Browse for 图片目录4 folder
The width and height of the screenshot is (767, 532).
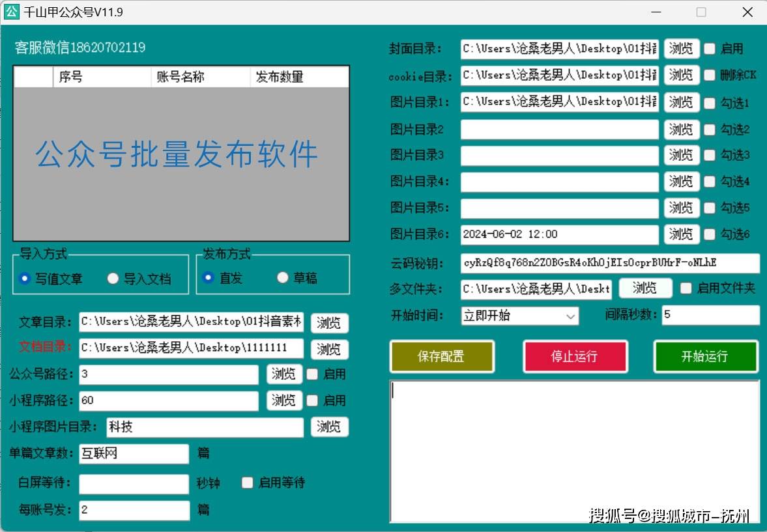point(682,182)
